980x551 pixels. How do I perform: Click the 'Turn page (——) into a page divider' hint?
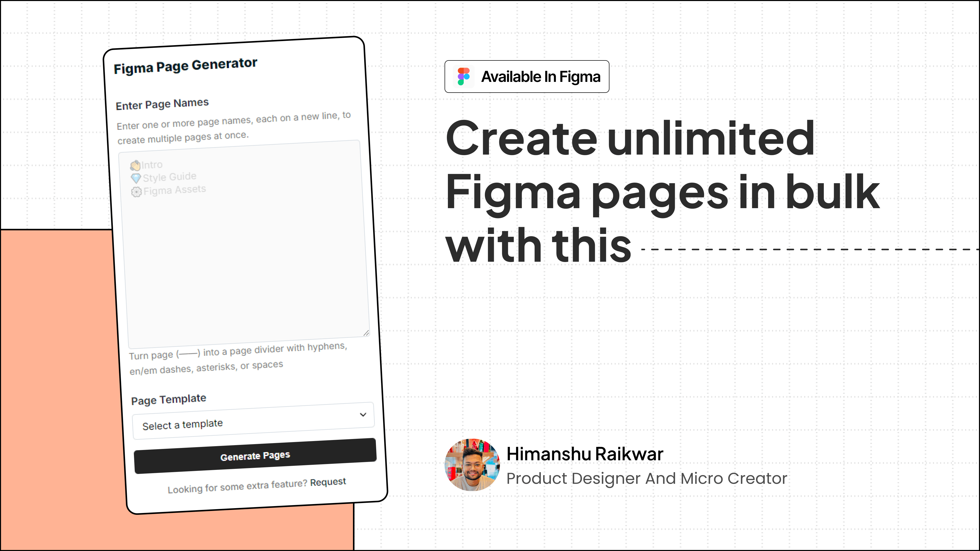[238, 358]
